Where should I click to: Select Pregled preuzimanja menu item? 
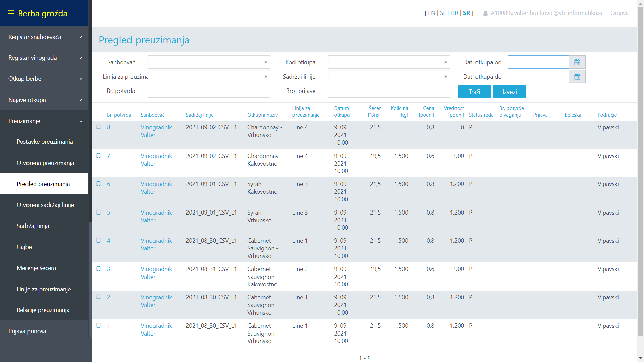[x=44, y=184]
